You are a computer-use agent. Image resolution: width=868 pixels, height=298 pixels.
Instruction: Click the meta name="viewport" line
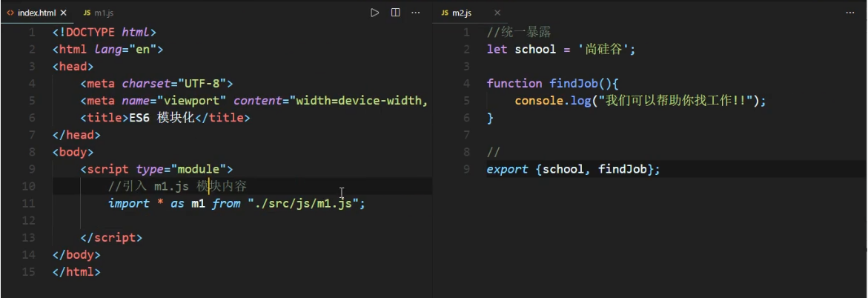255,101
